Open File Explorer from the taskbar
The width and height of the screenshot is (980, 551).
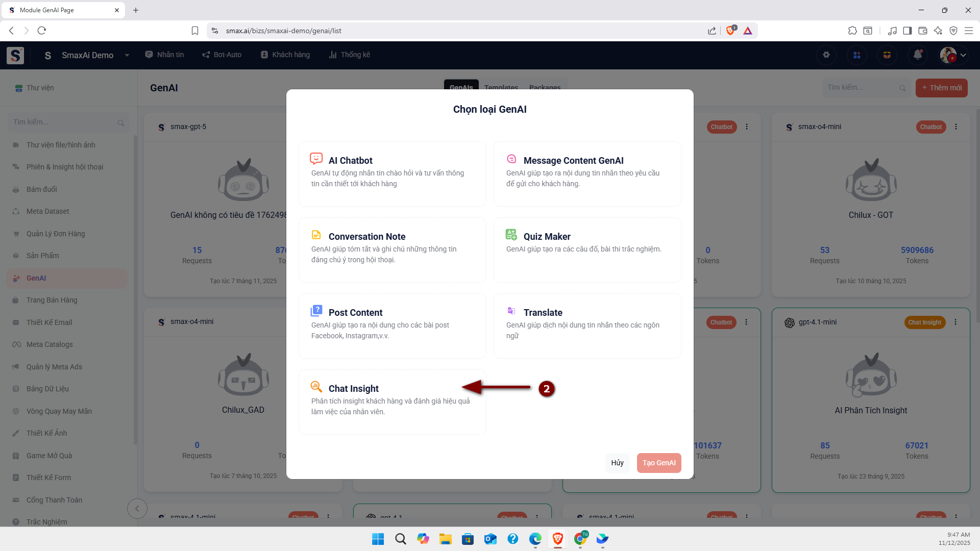pos(445,539)
